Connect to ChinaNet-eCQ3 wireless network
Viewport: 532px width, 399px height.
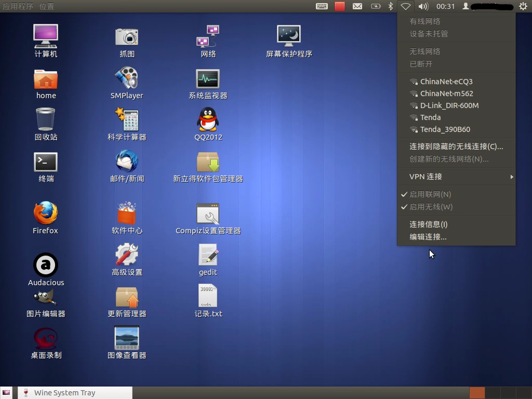pyautogui.click(x=456, y=82)
